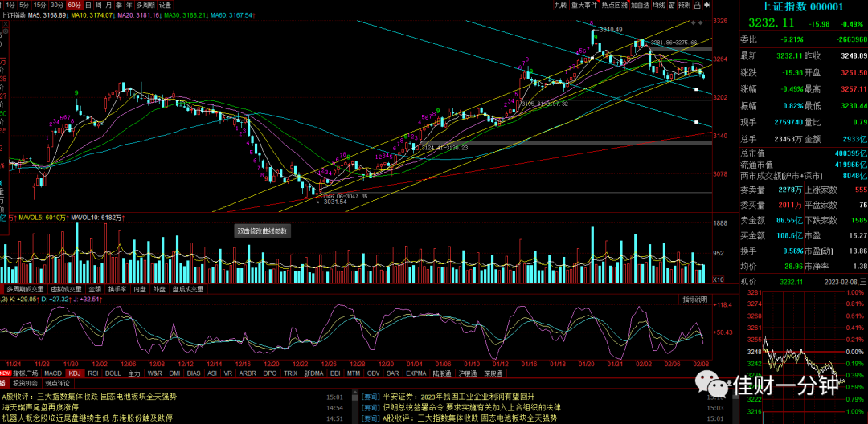Screen dimensions: 868x424
Task: Select 虚拟成交量 tab
Action: point(66,289)
